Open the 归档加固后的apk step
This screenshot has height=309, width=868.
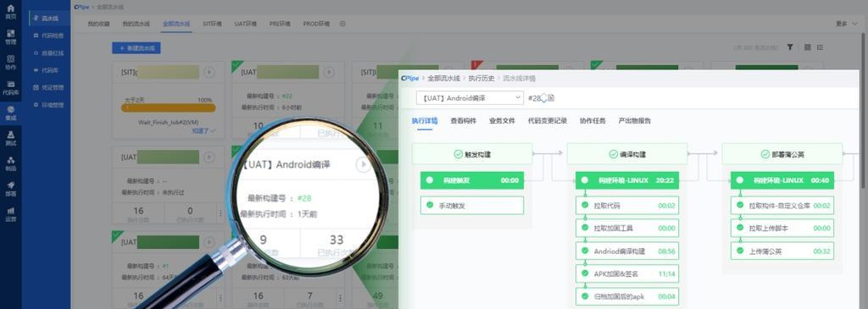[626, 296]
